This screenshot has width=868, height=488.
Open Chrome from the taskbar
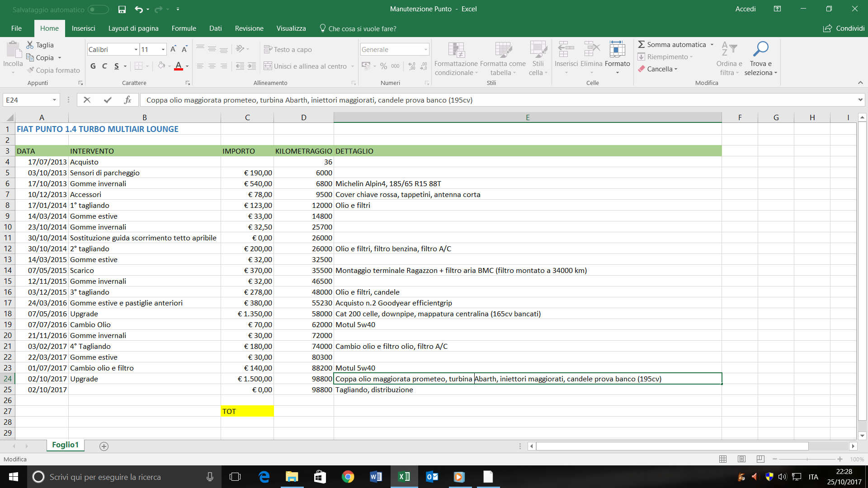coord(348,477)
